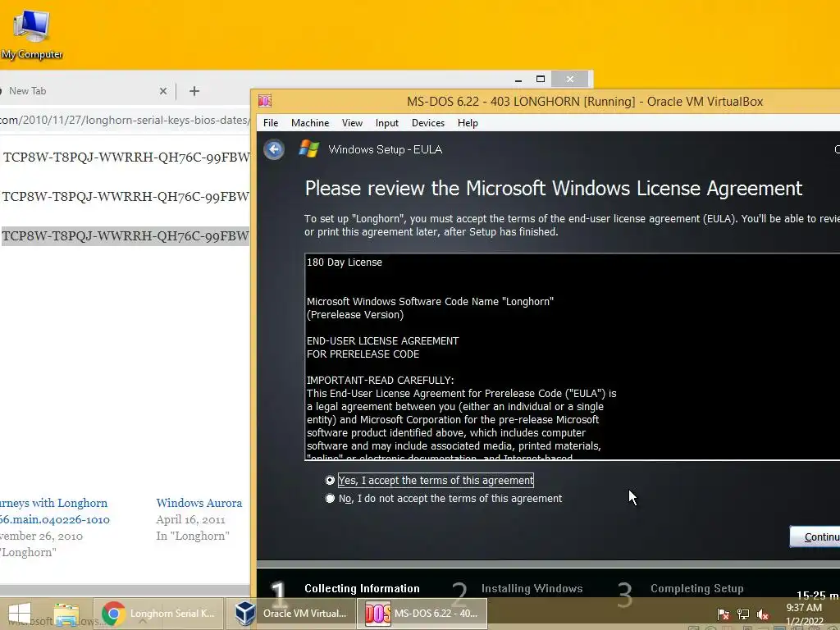Click the 180 Day License text line
This screenshot has width=840, height=630.
pyautogui.click(x=345, y=262)
